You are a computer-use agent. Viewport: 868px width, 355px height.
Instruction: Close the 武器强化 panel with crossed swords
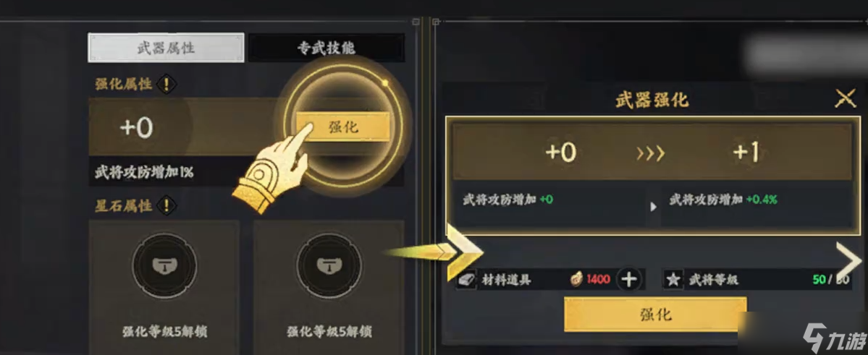846,100
